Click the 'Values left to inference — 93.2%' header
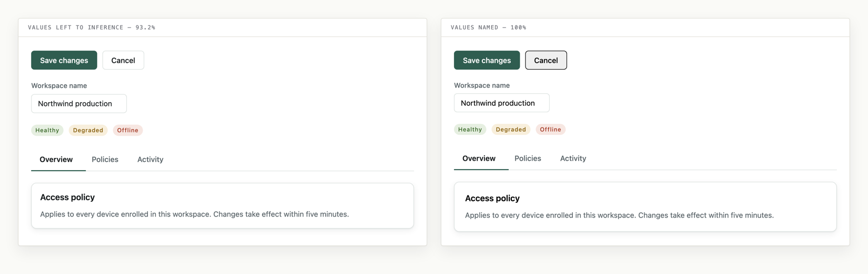This screenshot has height=274, width=868. [92, 27]
